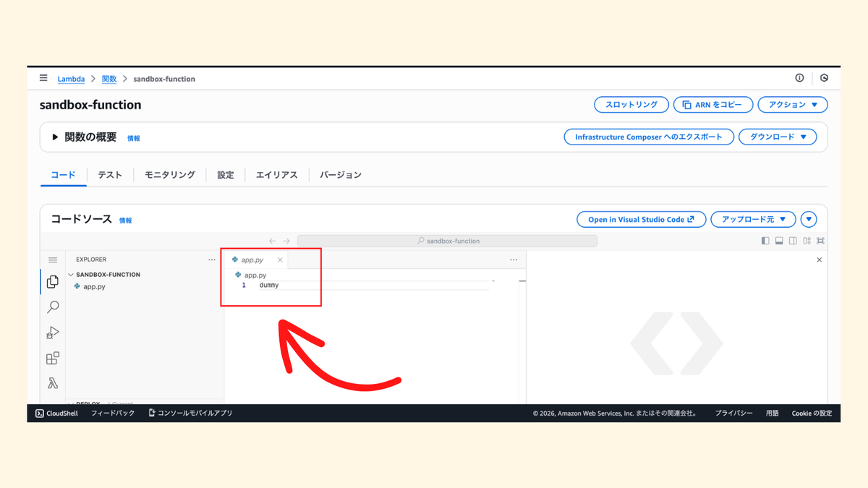Click the round caret button beside アップロード元
This screenshot has width=868, height=488.
[x=809, y=219]
